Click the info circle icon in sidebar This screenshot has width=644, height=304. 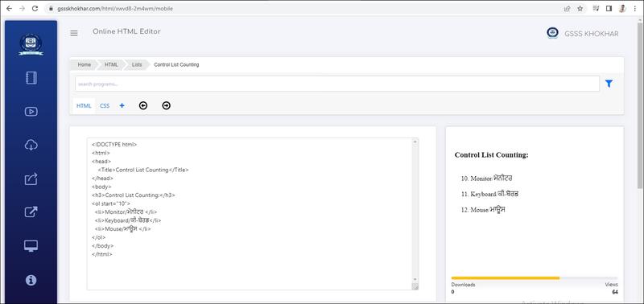(31, 280)
